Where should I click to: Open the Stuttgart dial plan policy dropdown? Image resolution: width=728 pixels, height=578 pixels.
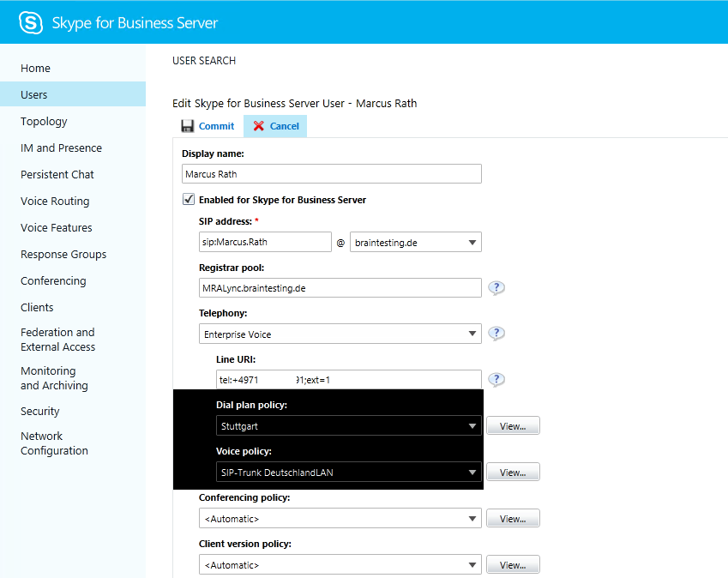pyautogui.click(x=472, y=425)
